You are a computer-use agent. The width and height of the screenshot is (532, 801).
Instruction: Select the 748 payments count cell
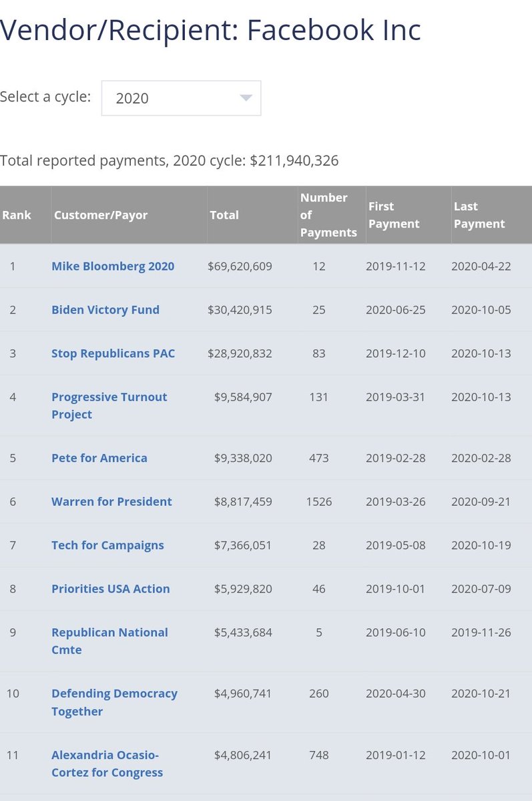pos(319,755)
